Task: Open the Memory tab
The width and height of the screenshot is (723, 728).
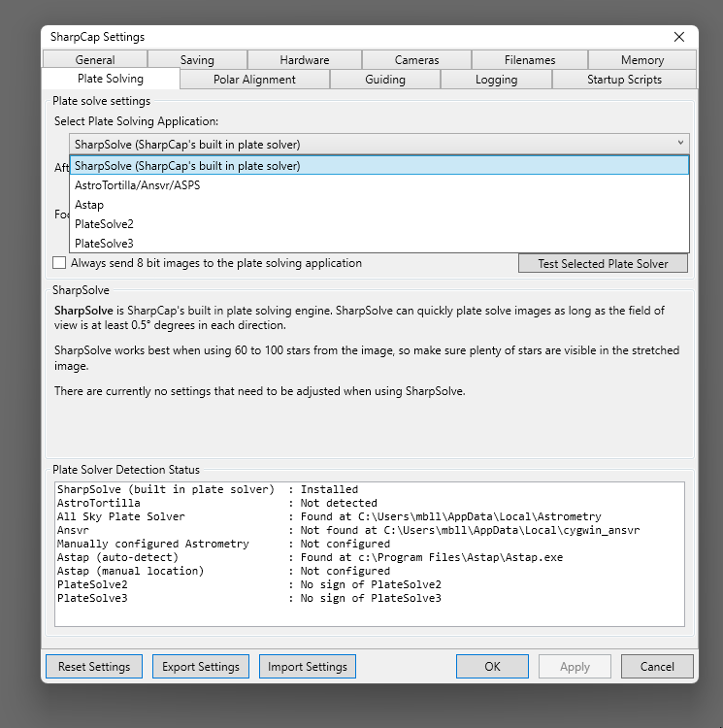Action: (642, 60)
